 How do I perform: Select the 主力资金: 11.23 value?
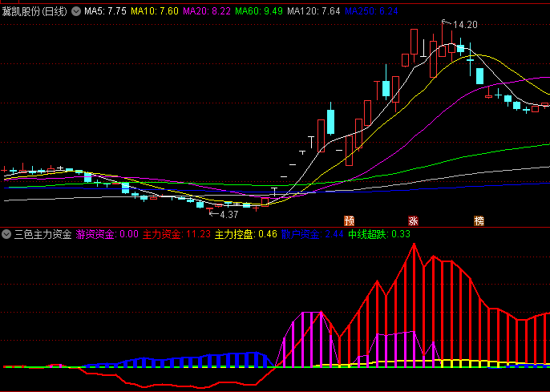176,234
